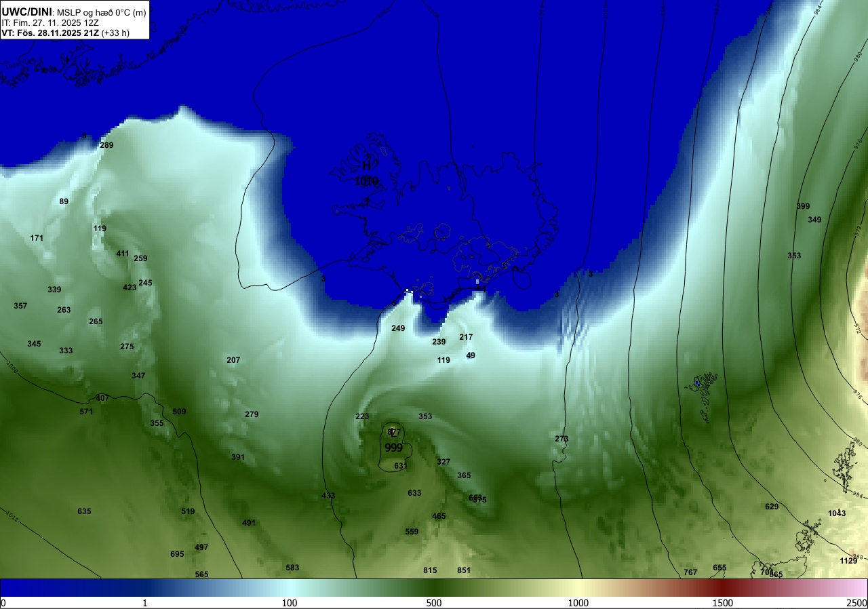
Task: Click the height value 365
Action: (464, 475)
